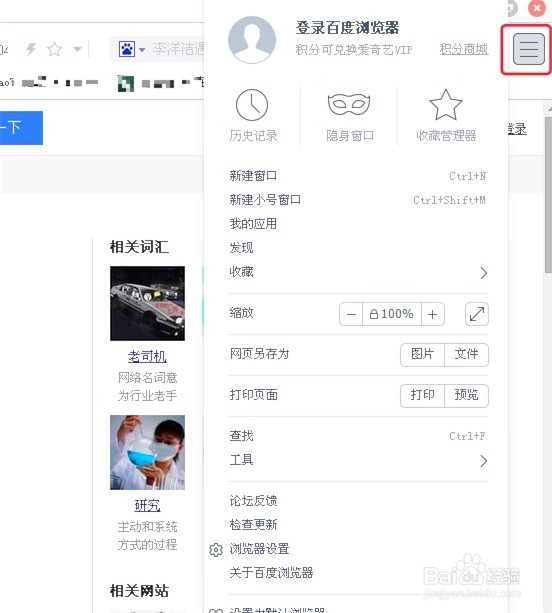Click the 预览 print preview button
Screen dimensions: 552x613
click(466, 396)
